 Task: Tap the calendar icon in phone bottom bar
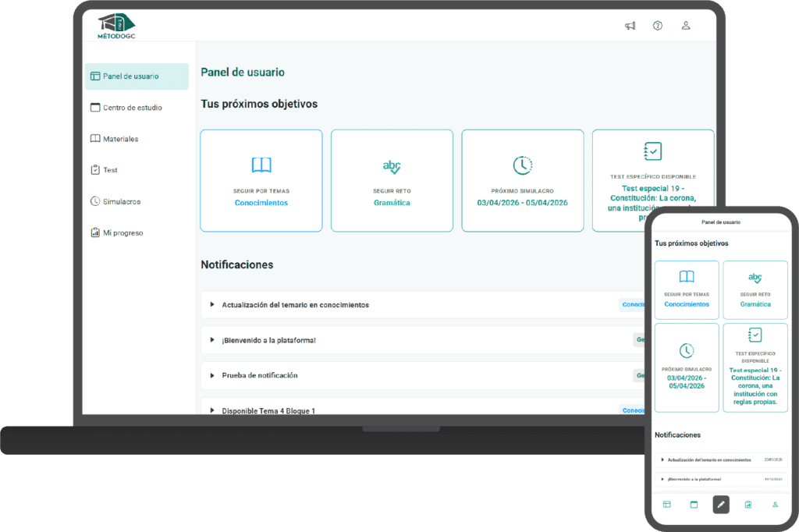click(x=694, y=505)
